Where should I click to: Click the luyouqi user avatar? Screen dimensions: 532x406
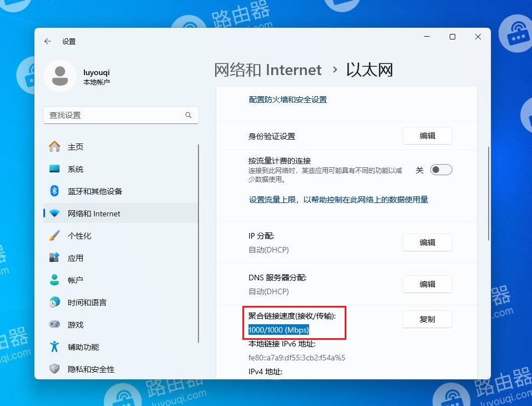(60, 76)
